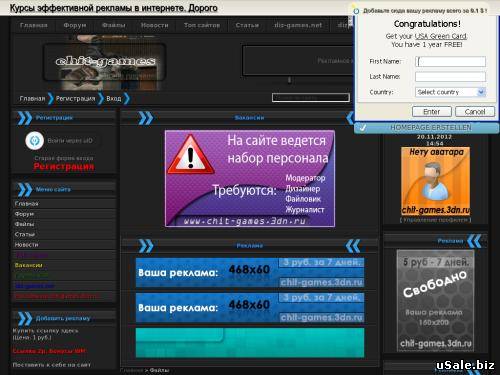Click the left chevrons in center Реклама header
Viewport: 500px width, 375px height.
click(146, 246)
